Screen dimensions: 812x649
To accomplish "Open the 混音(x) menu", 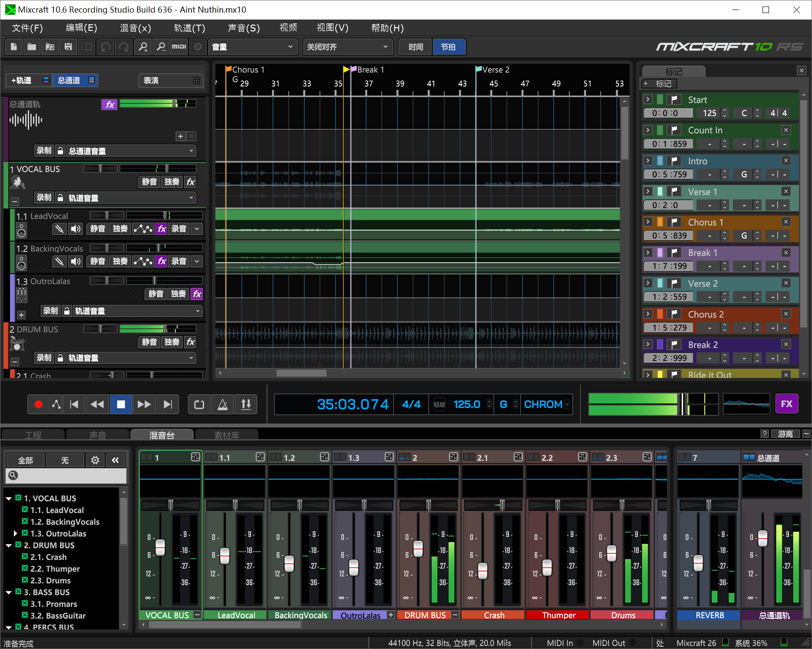I will [x=135, y=28].
